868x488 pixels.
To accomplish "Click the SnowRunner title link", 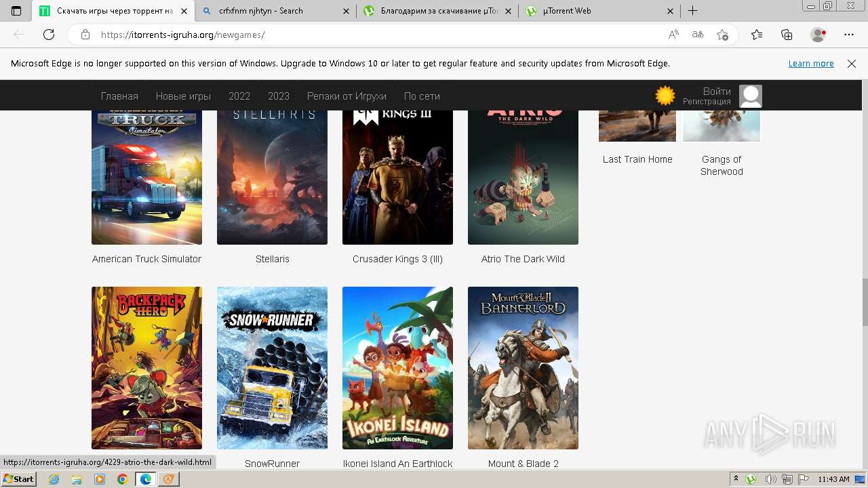I will tap(272, 464).
